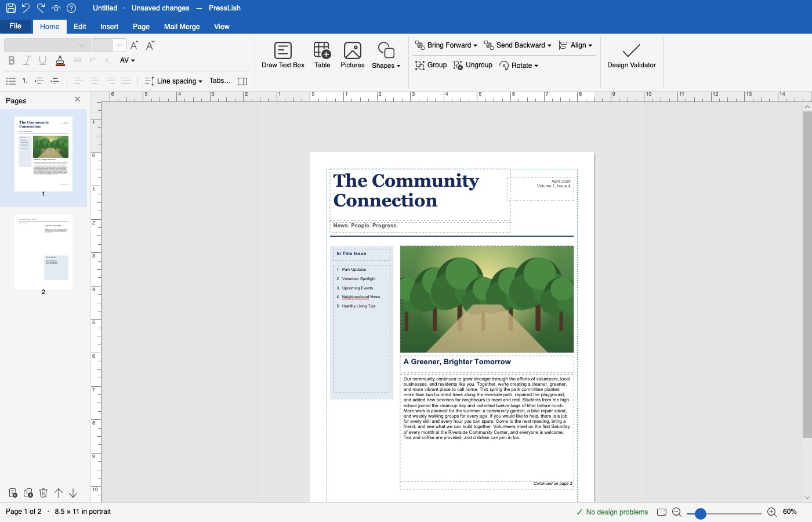
Task: Duplicate the current page
Action: coord(28,493)
